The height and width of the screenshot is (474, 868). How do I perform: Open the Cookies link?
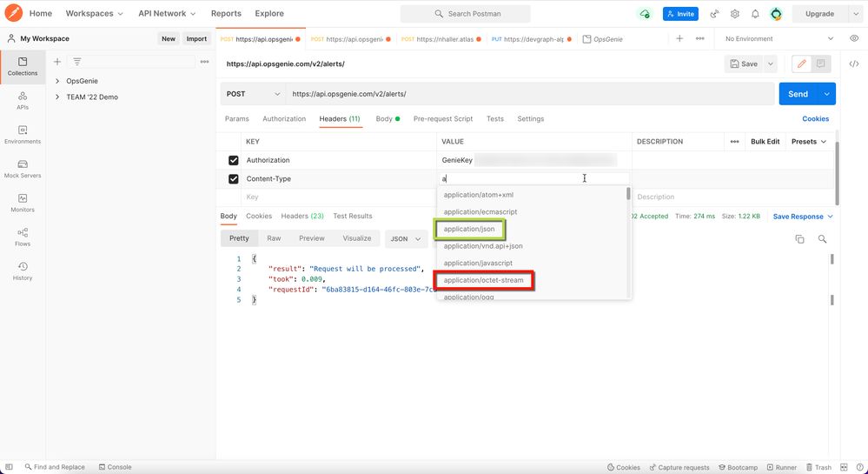(x=815, y=118)
